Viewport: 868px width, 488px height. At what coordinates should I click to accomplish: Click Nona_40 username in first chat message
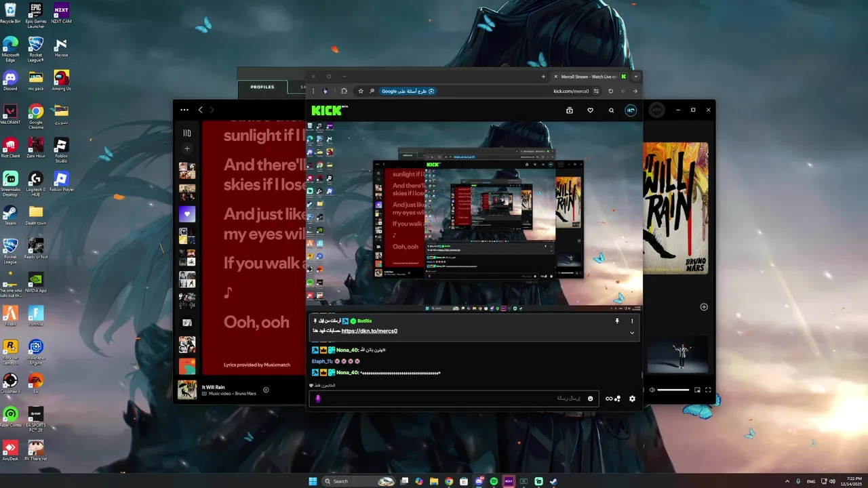347,350
